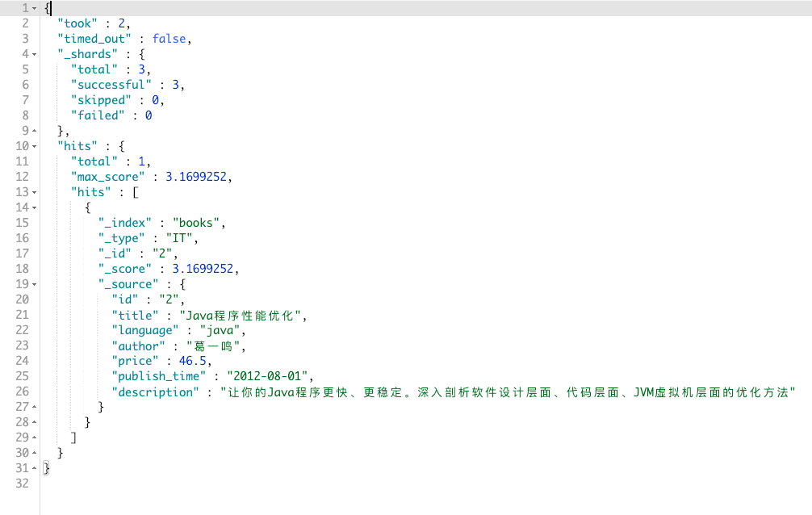
Task: Fold the hit object on line 14
Action: (x=34, y=207)
